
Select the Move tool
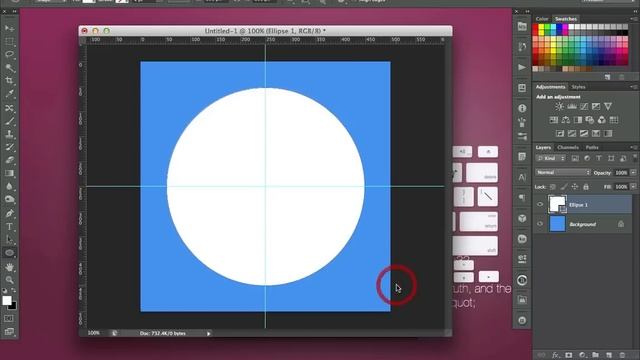[x=9, y=28]
